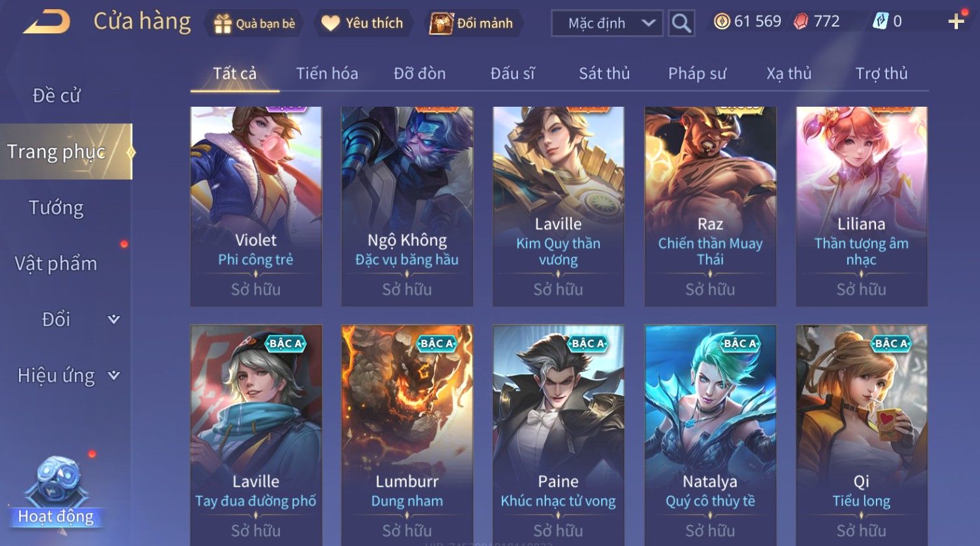Open the Lumburr Dung nham skin card
980x546 pixels.
point(407,435)
